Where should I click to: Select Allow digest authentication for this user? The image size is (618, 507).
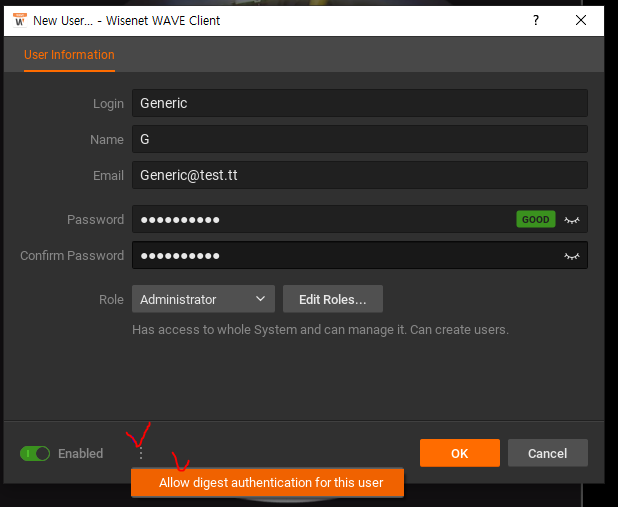(270, 483)
